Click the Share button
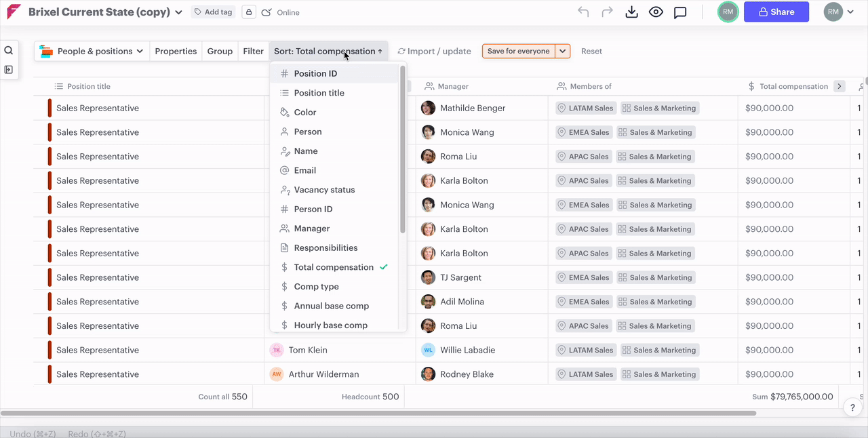Image resolution: width=868 pixels, height=438 pixels. coord(776,12)
